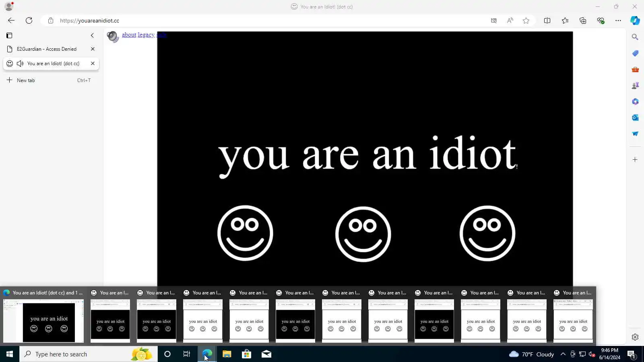The width and height of the screenshot is (644, 362).
Task: Open sidebar settings gear
Action: pos(635,337)
